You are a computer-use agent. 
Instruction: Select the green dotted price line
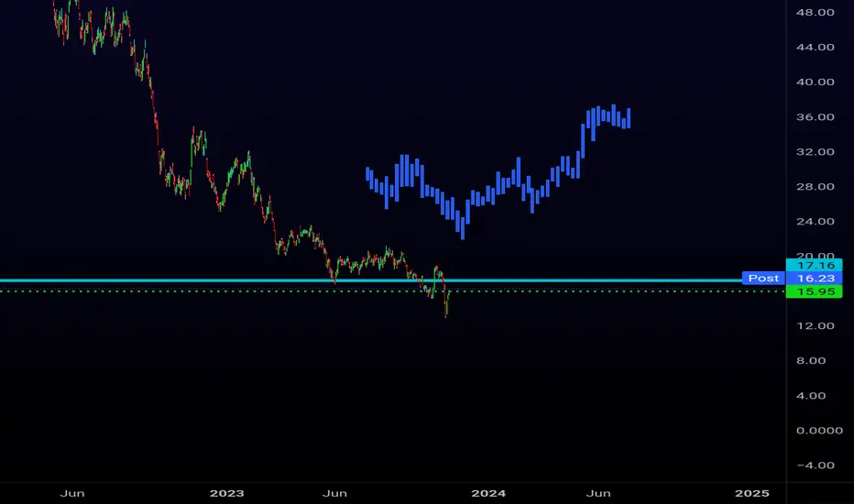392,291
